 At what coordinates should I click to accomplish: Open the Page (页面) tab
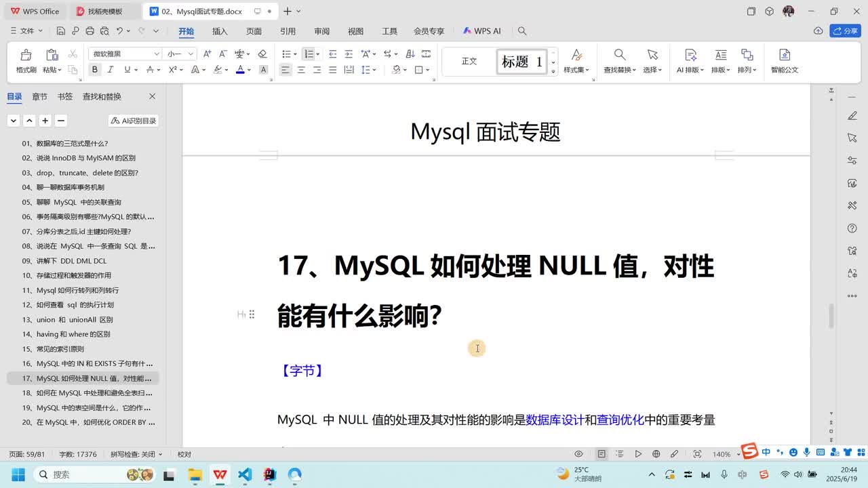click(x=254, y=31)
